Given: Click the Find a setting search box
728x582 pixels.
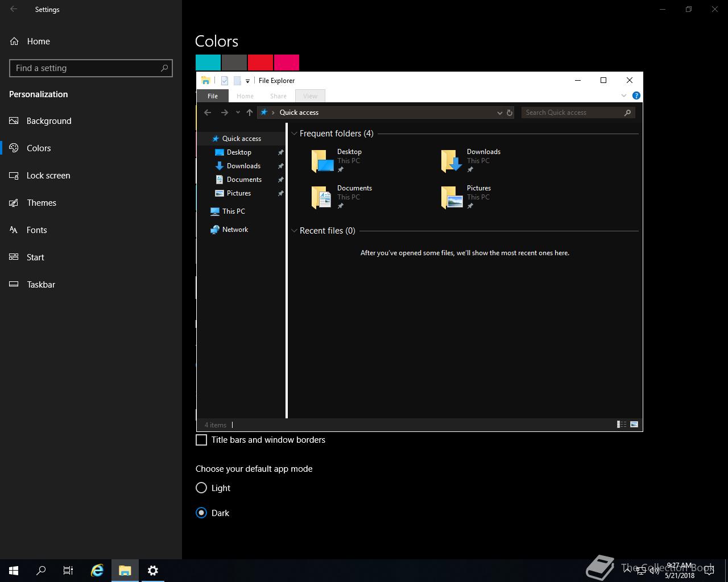Looking at the screenshot, I should pos(91,68).
